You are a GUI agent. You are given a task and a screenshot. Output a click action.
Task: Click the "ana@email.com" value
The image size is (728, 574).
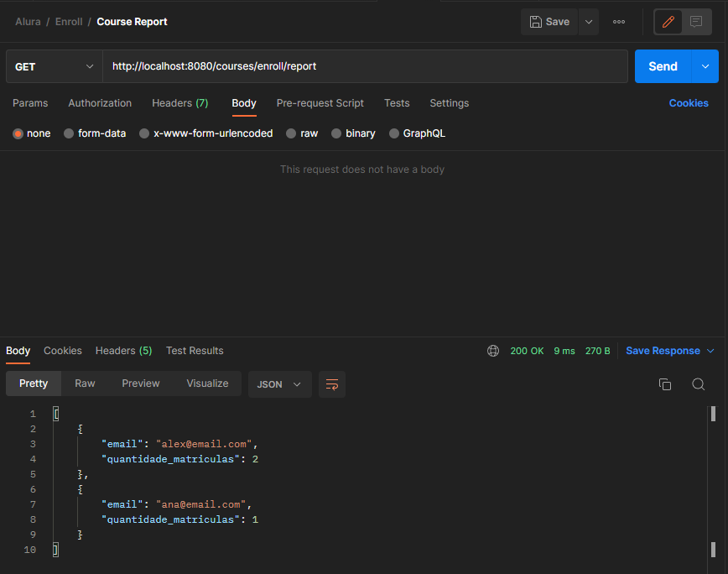pos(200,504)
